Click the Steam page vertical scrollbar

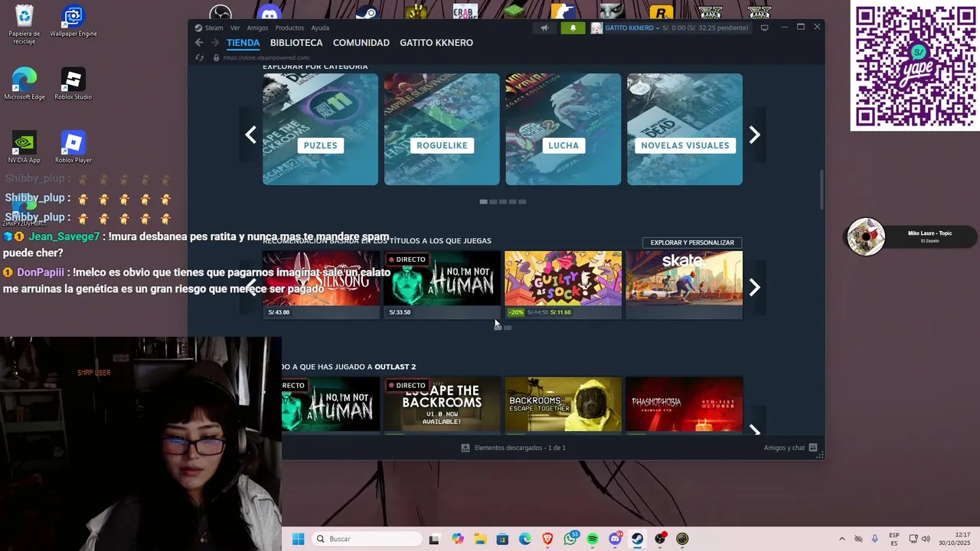(822, 190)
